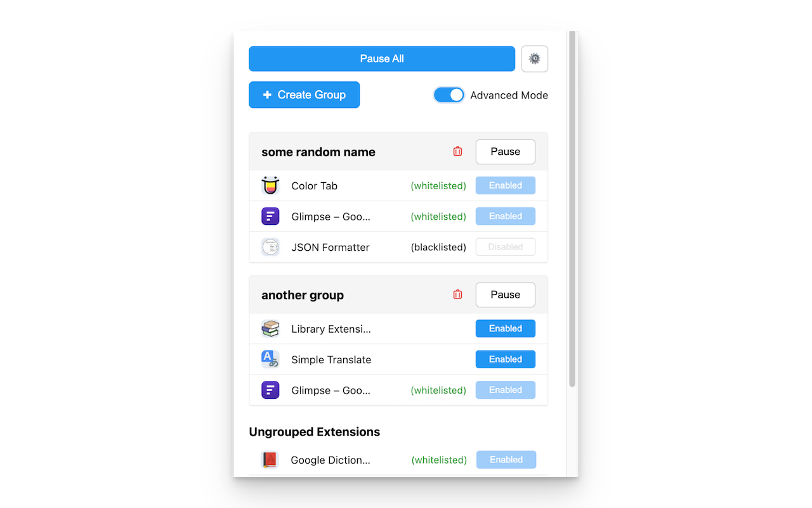Click the Pause All button
The height and width of the screenshot is (508, 812).
[x=382, y=58]
